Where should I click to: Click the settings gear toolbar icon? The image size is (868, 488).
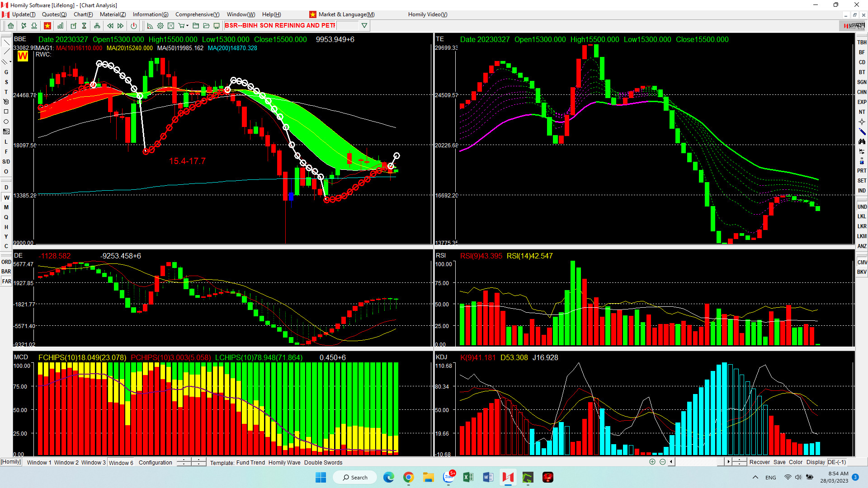[160, 26]
